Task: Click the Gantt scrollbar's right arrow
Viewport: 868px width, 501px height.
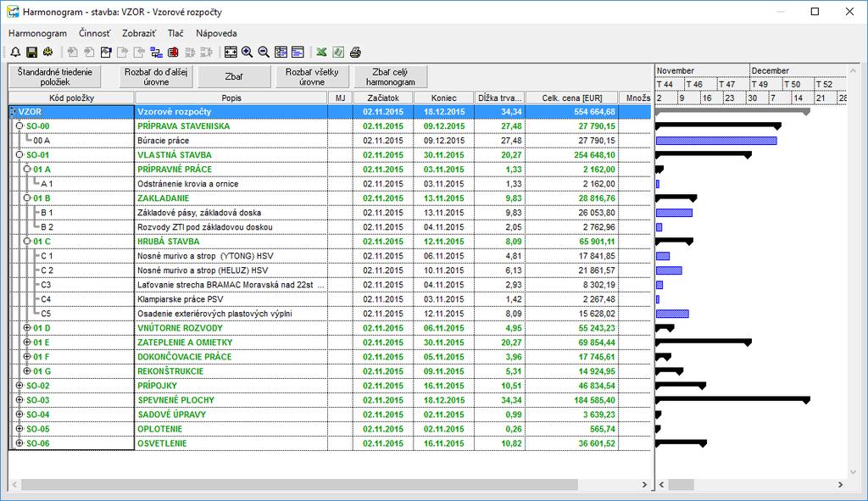Action: 840,484
